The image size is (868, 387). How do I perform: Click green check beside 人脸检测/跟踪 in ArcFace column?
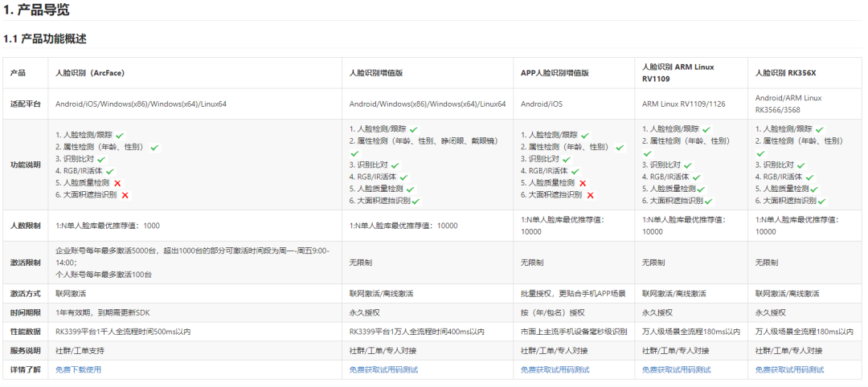coord(120,135)
